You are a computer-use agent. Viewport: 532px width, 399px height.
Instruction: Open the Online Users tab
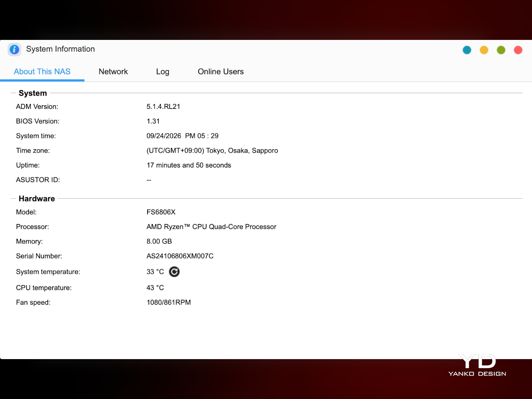pyautogui.click(x=221, y=71)
